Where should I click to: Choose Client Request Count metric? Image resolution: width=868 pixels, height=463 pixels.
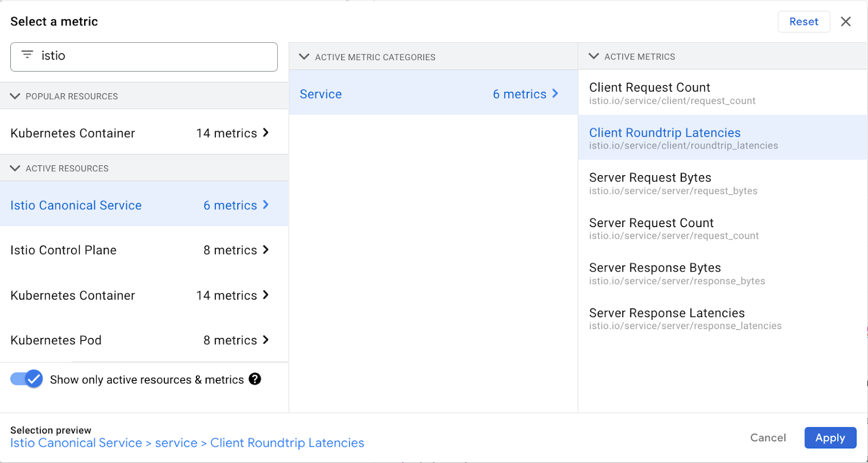pyautogui.click(x=723, y=93)
